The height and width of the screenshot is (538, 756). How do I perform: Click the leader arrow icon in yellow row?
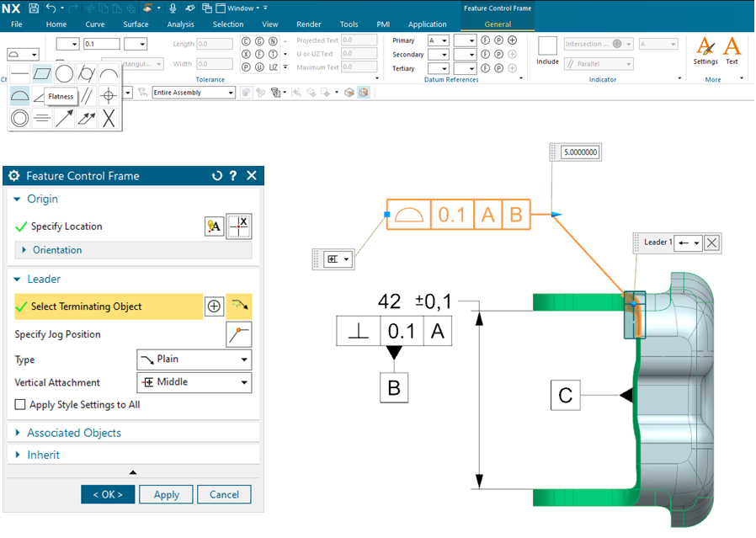tap(239, 306)
